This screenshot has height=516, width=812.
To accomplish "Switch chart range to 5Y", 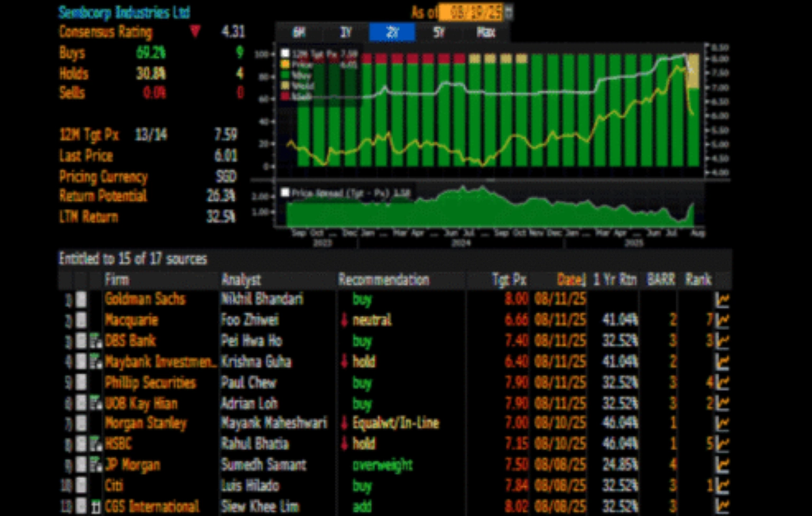I will tap(439, 33).
